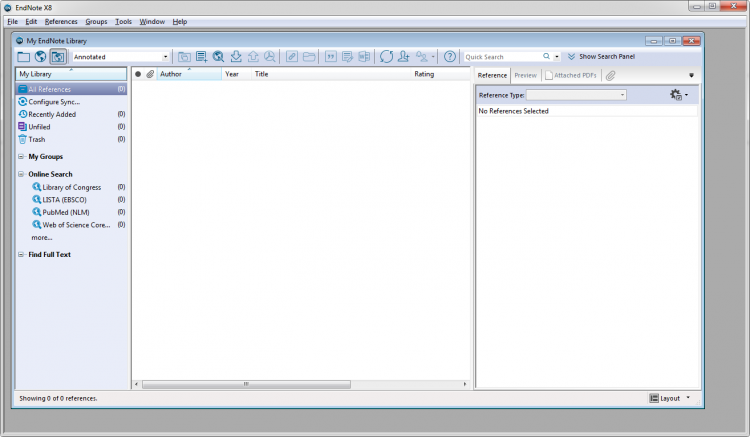Sort by read/unread dot column

138,74
